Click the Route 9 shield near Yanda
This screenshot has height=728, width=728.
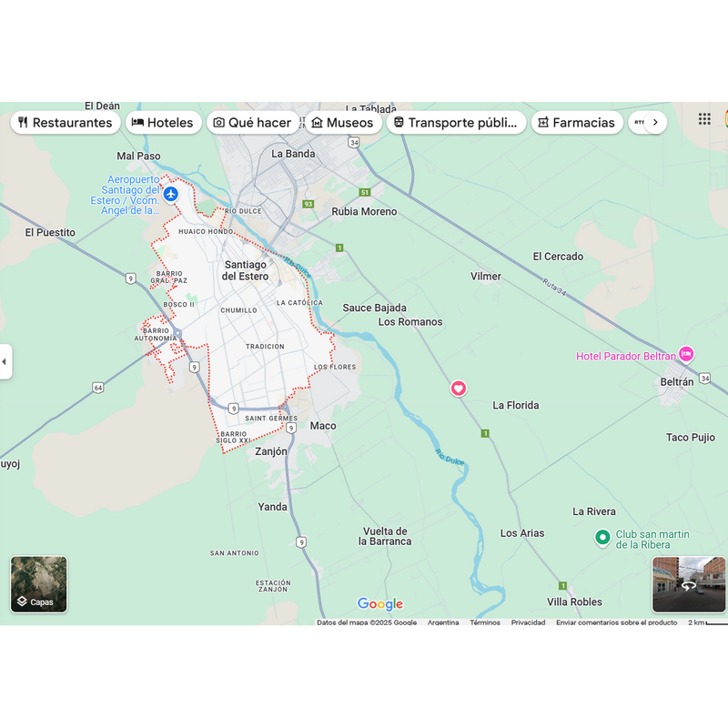[x=301, y=542]
